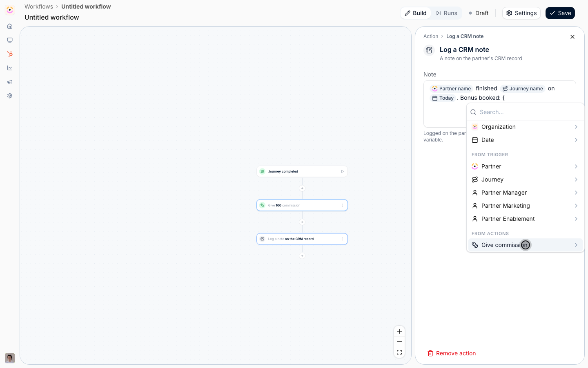Screen dimensions: 588x368
Task: Save the workflow
Action: (x=560, y=13)
